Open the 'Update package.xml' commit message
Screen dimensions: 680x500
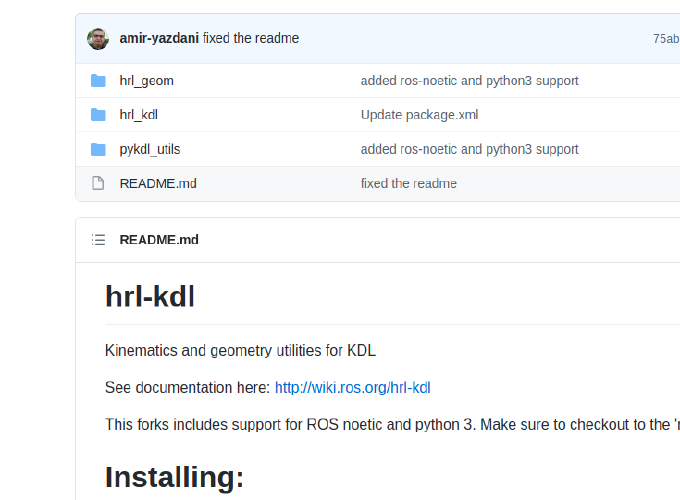[x=419, y=115]
